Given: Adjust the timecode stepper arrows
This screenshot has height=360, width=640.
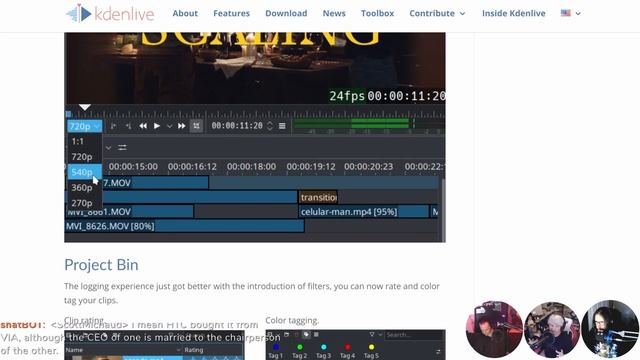Looking at the screenshot, I should tap(270, 126).
